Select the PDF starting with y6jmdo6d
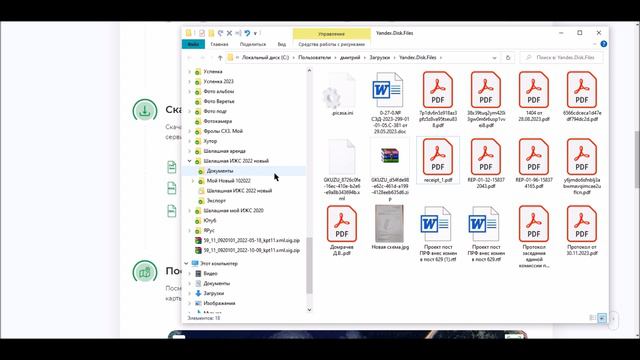 (582, 157)
